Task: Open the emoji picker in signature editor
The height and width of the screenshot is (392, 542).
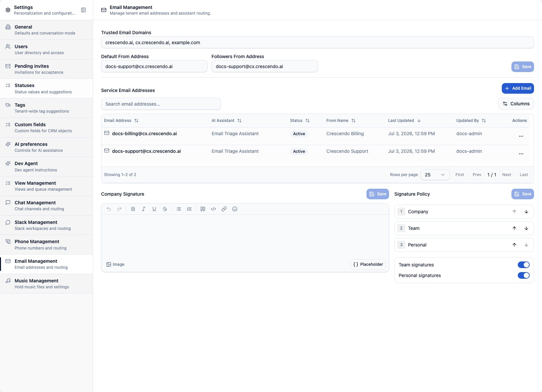Action: click(x=235, y=209)
